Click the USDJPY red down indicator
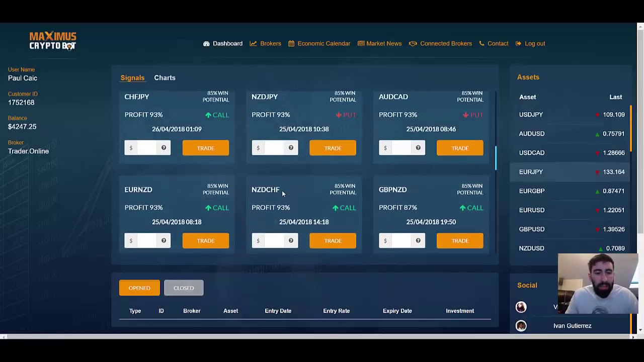 (597, 115)
